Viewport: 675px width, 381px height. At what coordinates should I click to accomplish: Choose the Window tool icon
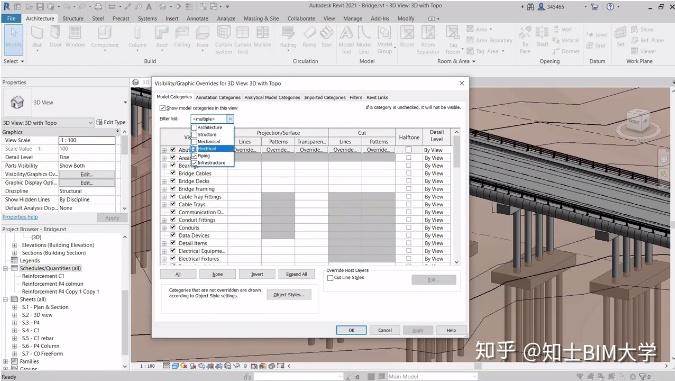pyautogui.click(x=75, y=33)
